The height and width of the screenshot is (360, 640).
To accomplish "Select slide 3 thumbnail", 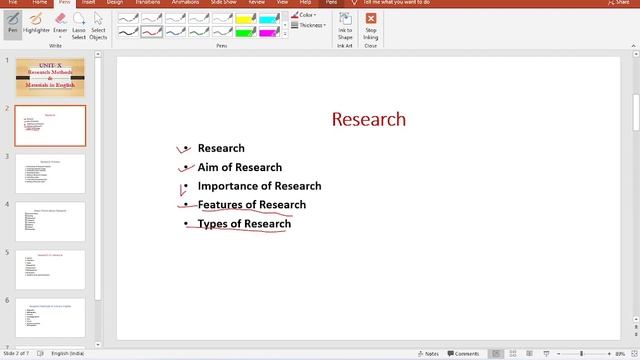I will 50,173.
